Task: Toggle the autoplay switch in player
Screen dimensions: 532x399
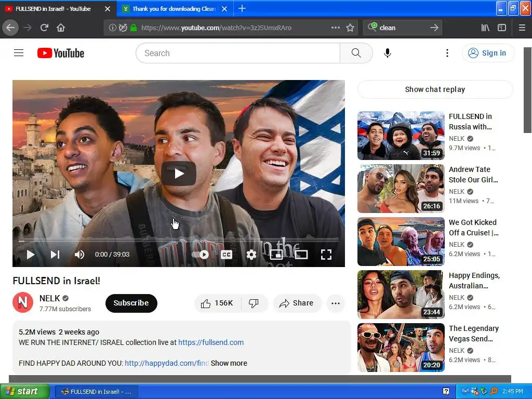Action: click(x=201, y=255)
